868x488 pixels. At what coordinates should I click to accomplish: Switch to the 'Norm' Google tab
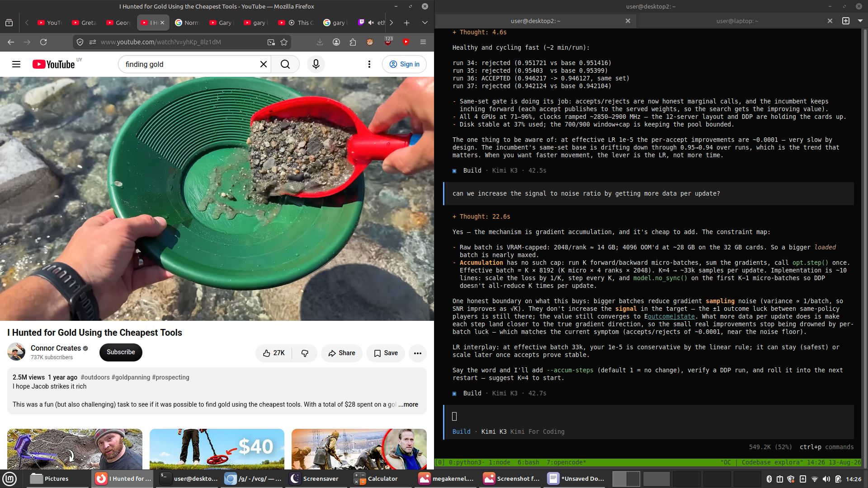pos(187,23)
